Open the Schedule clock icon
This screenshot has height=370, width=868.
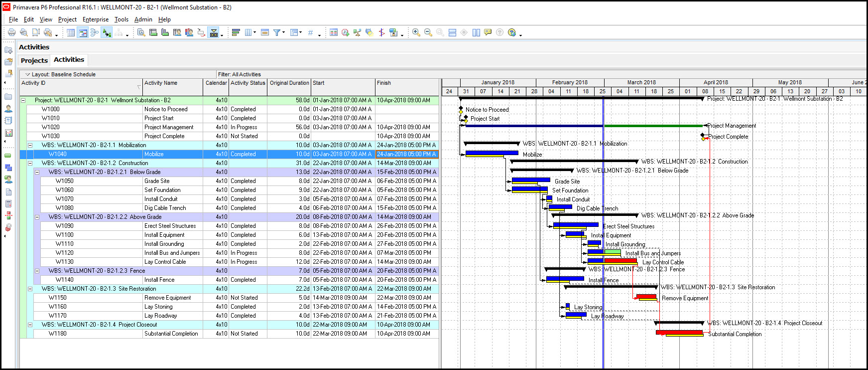pyautogui.click(x=345, y=32)
